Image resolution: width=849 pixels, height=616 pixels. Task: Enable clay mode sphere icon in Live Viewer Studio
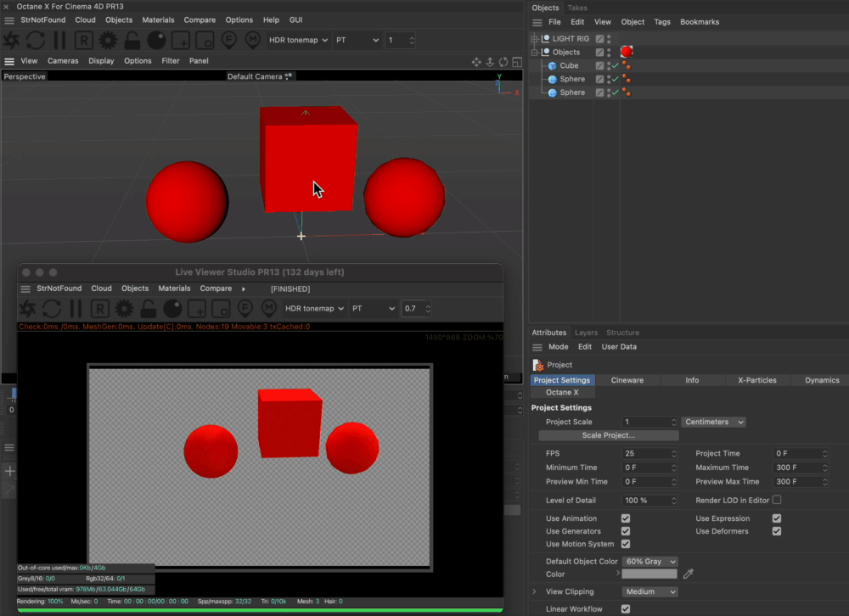click(x=172, y=309)
